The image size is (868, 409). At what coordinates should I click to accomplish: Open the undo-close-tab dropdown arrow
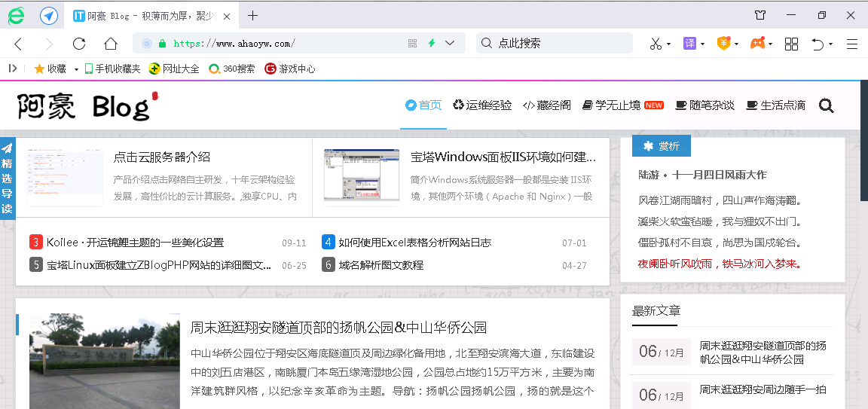coord(831,44)
